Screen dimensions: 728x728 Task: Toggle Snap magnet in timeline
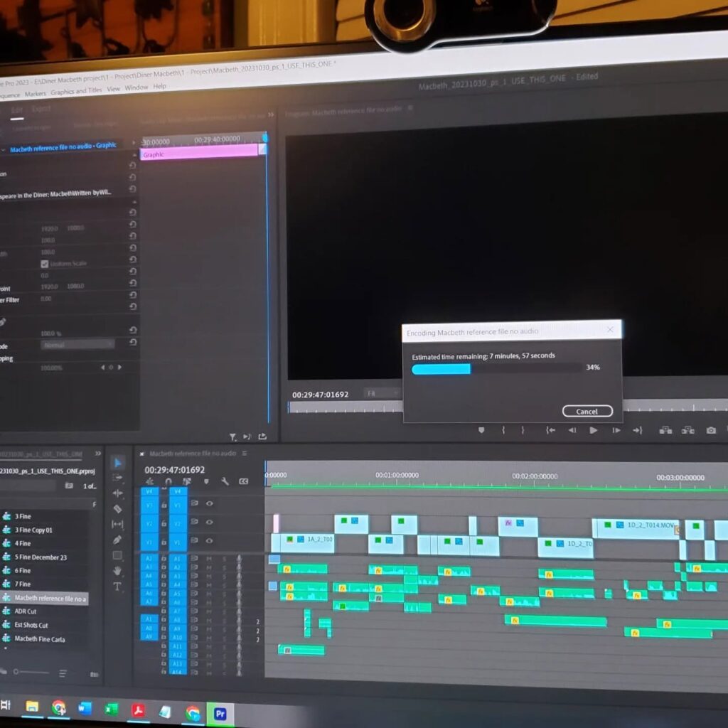coord(168,481)
